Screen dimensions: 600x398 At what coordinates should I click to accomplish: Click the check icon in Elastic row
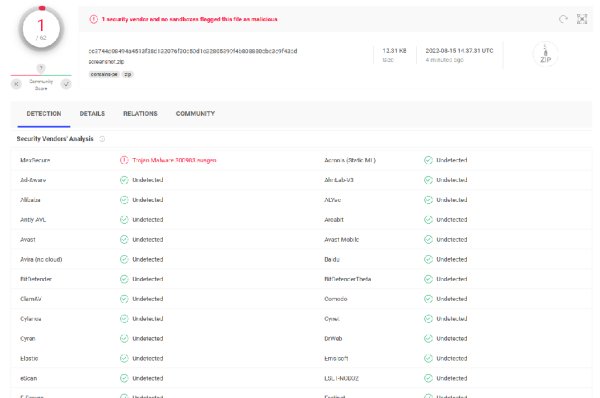pos(124,359)
